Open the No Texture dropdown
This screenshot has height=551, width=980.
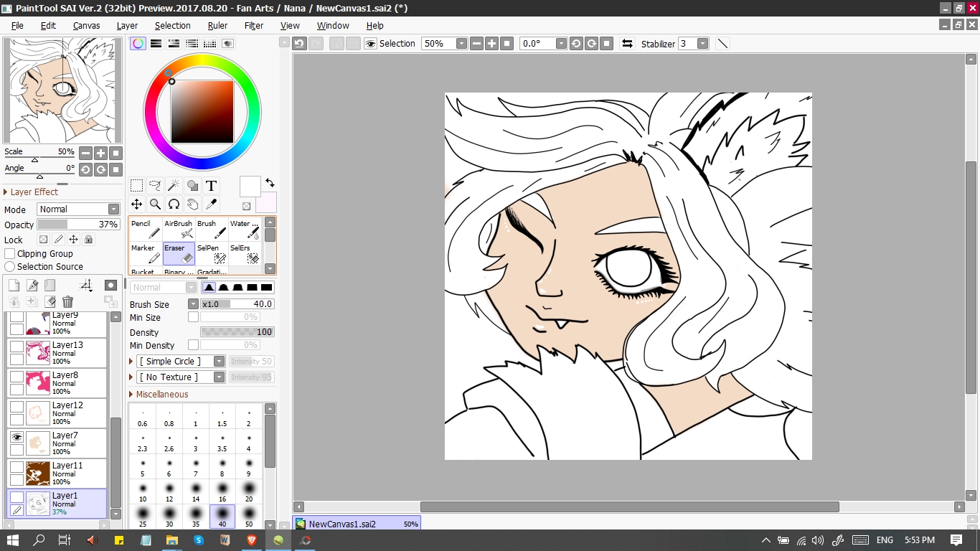[x=220, y=377]
